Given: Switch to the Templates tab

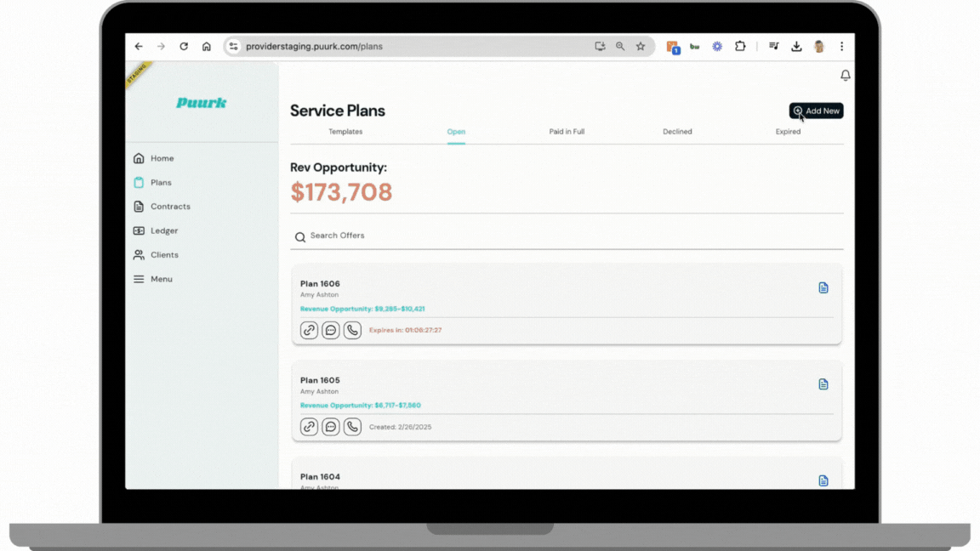Looking at the screenshot, I should (x=345, y=132).
